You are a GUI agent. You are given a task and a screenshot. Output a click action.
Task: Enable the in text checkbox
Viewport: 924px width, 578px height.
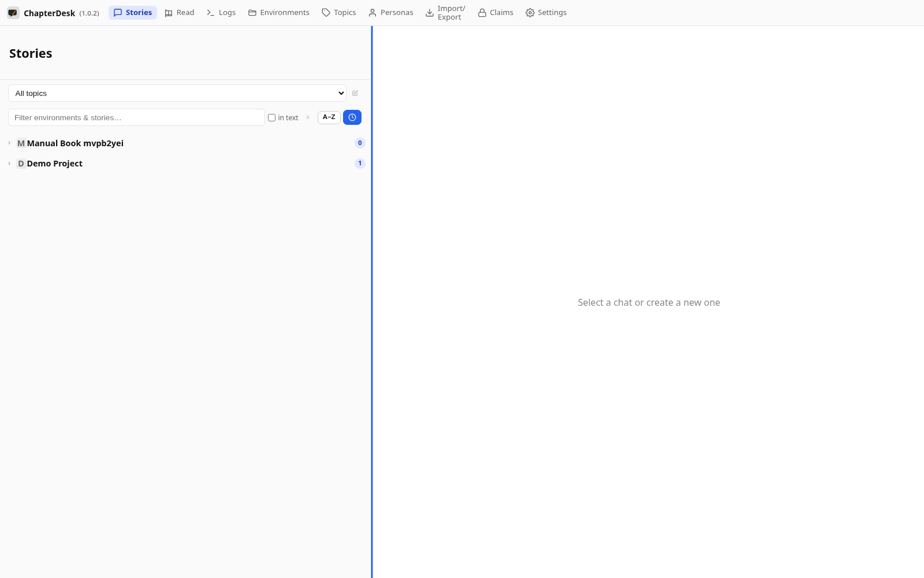click(271, 117)
